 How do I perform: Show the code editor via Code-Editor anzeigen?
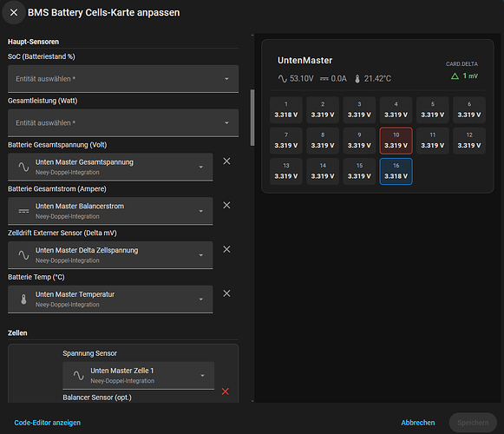47,423
